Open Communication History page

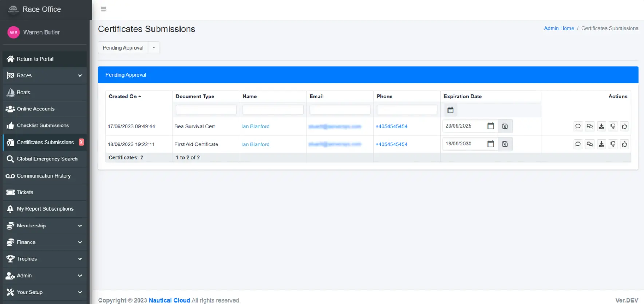(x=44, y=176)
